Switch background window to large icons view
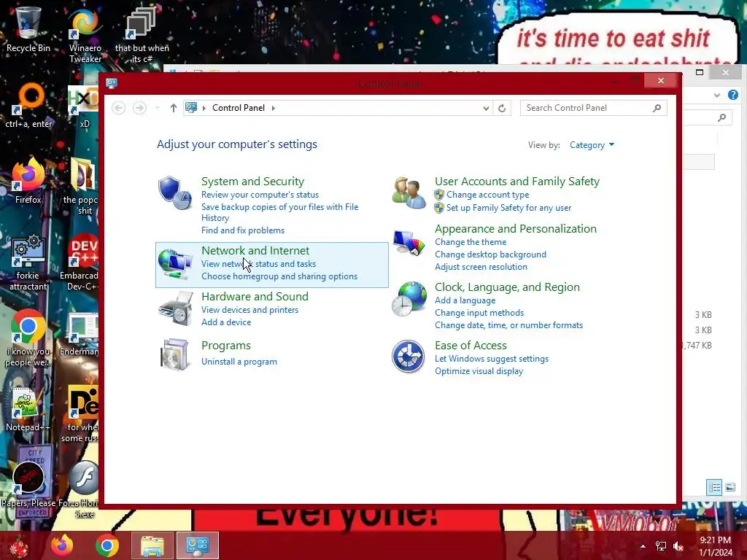The image size is (747, 560). coord(730,487)
